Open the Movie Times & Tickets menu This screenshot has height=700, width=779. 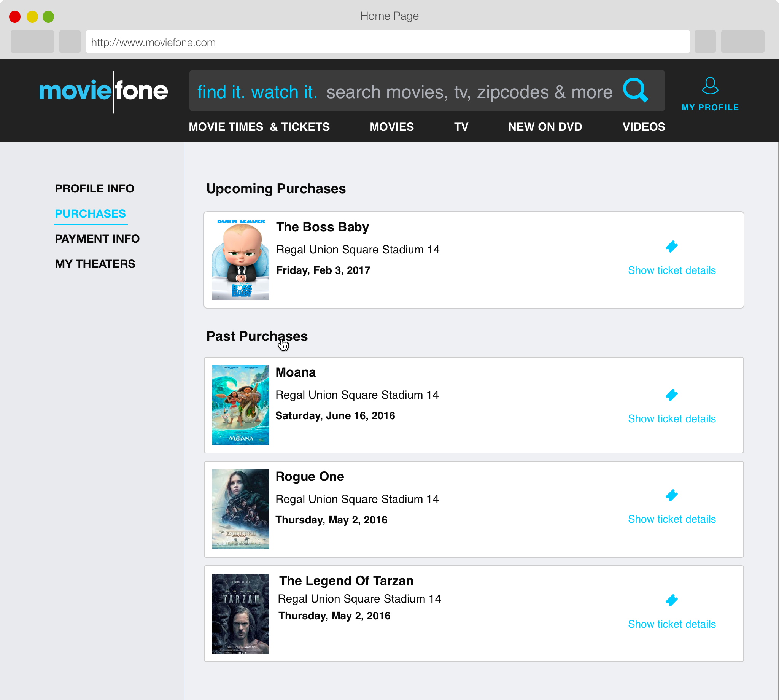[259, 127]
